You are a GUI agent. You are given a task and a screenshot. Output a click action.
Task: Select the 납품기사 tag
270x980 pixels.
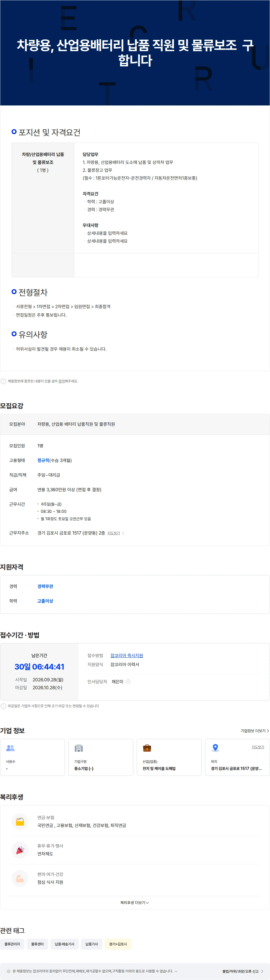(92, 944)
